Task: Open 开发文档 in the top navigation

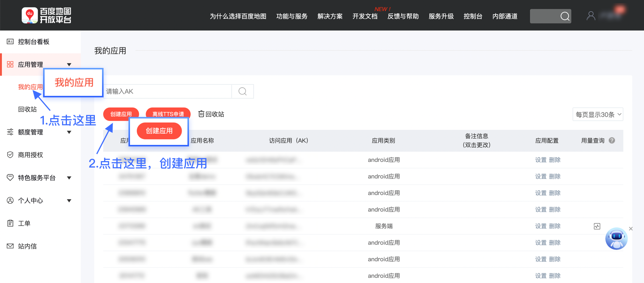Action: [x=365, y=16]
